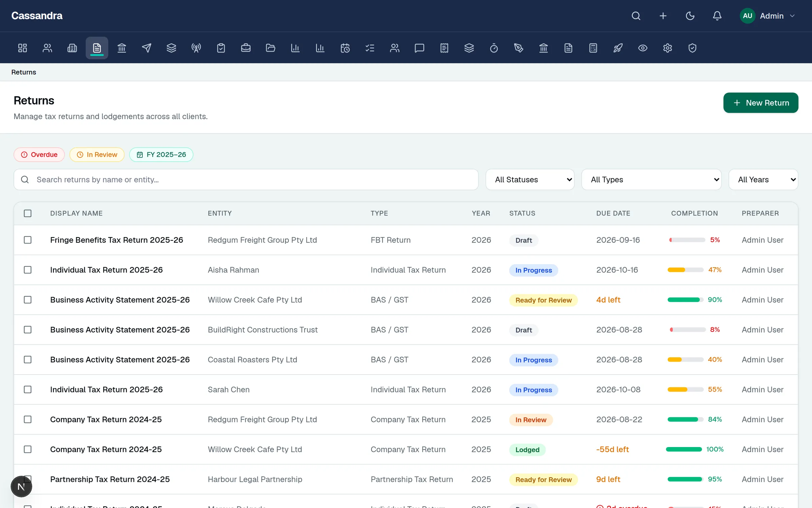
Task: Check the Coastal Roasters row checkbox
Action: [28, 360]
